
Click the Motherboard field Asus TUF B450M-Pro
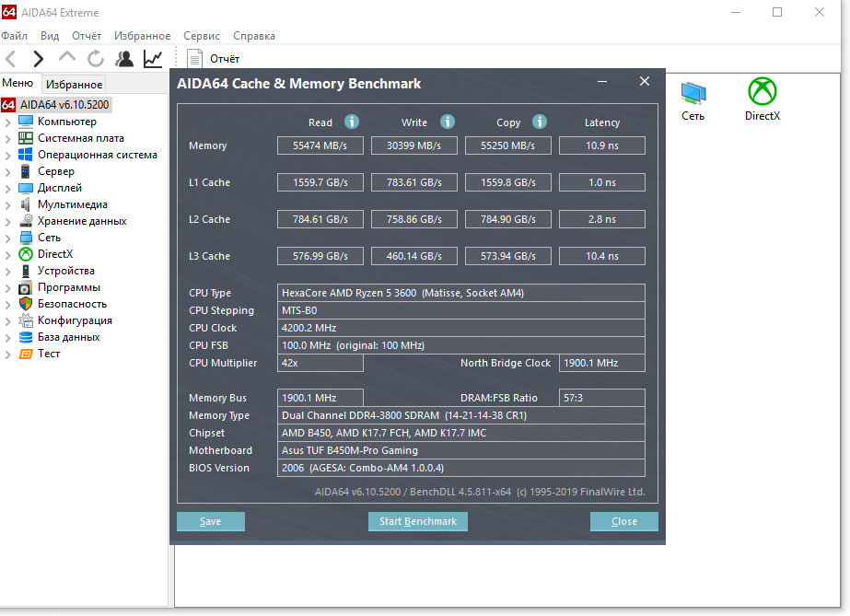(461, 450)
